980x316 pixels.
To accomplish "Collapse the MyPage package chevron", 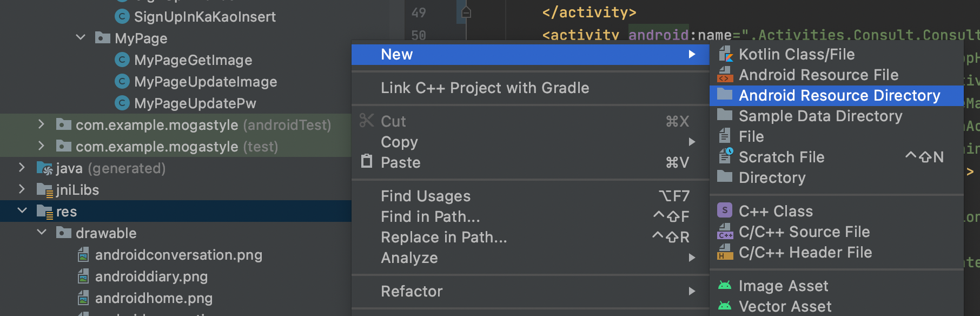I will tap(81, 37).
